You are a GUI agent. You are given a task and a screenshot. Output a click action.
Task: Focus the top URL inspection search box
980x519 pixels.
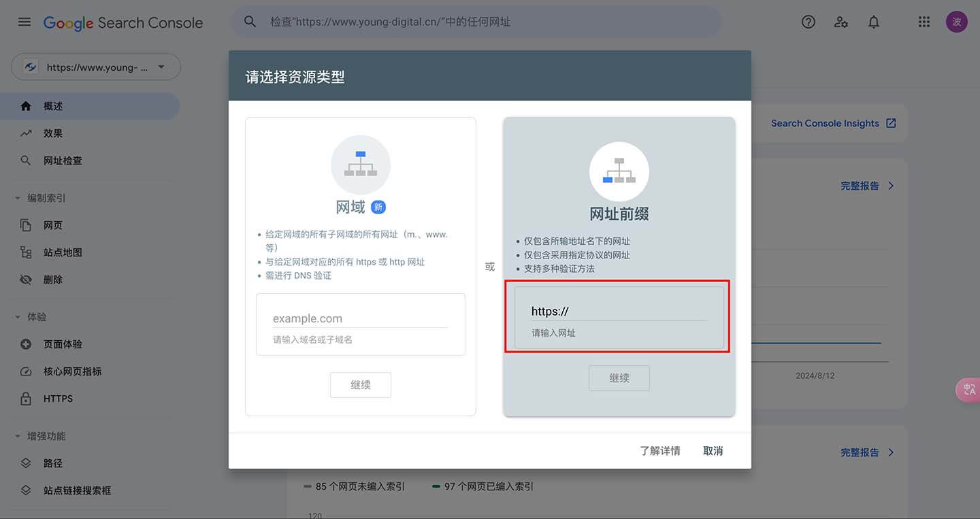[x=476, y=22]
